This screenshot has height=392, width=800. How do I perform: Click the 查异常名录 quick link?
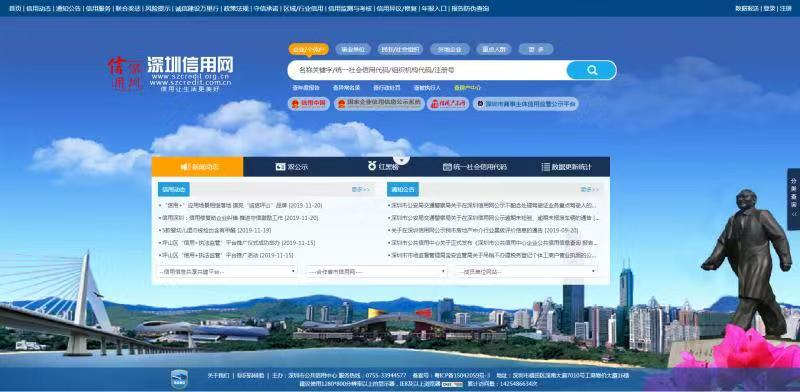point(346,88)
